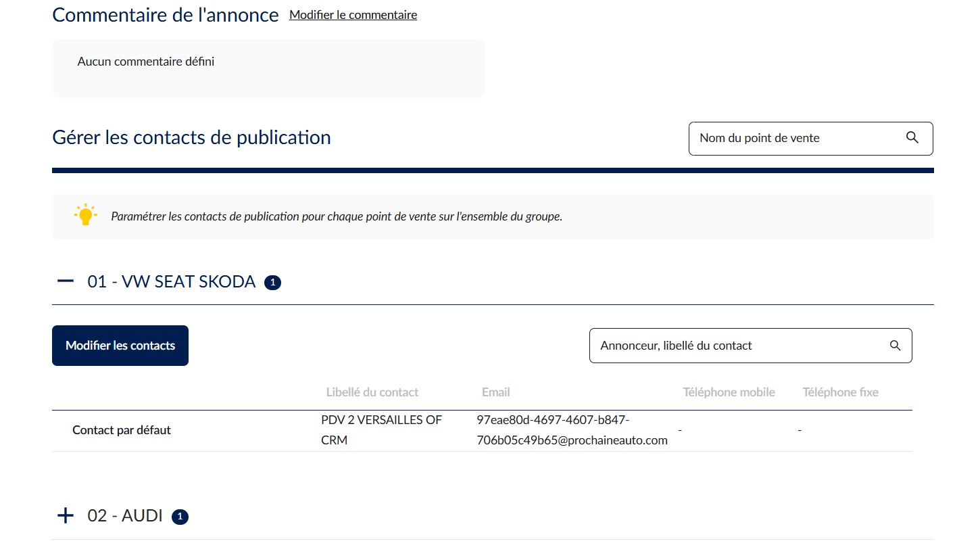Click the 'PDV 2 VERSAILLES OF CRM' contact label
Viewport: 980px width, 560px height.
coord(381,430)
